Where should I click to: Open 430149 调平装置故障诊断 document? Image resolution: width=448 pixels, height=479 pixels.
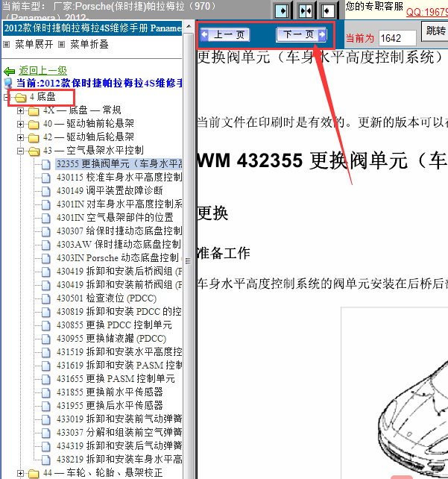pyautogui.click(x=110, y=190)
